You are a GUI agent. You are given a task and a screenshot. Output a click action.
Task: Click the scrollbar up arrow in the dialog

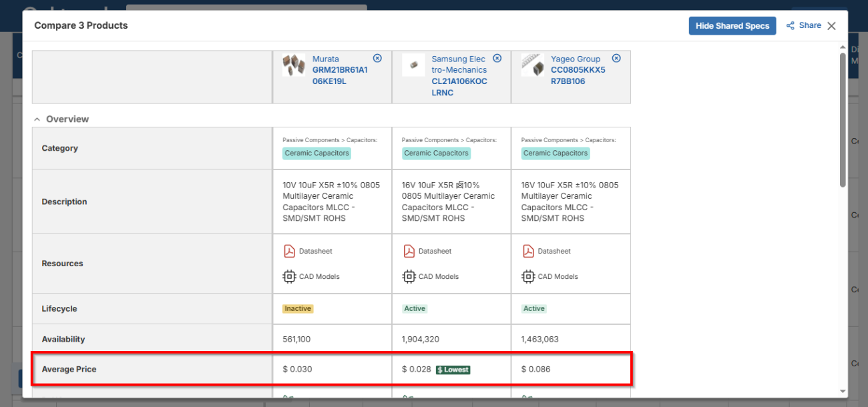843,48
